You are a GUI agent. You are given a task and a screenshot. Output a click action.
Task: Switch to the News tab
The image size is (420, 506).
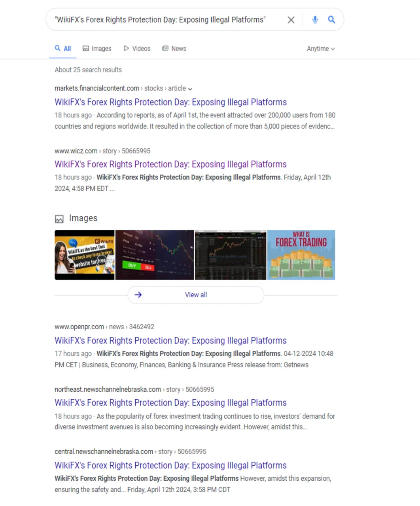click(174, 49)
